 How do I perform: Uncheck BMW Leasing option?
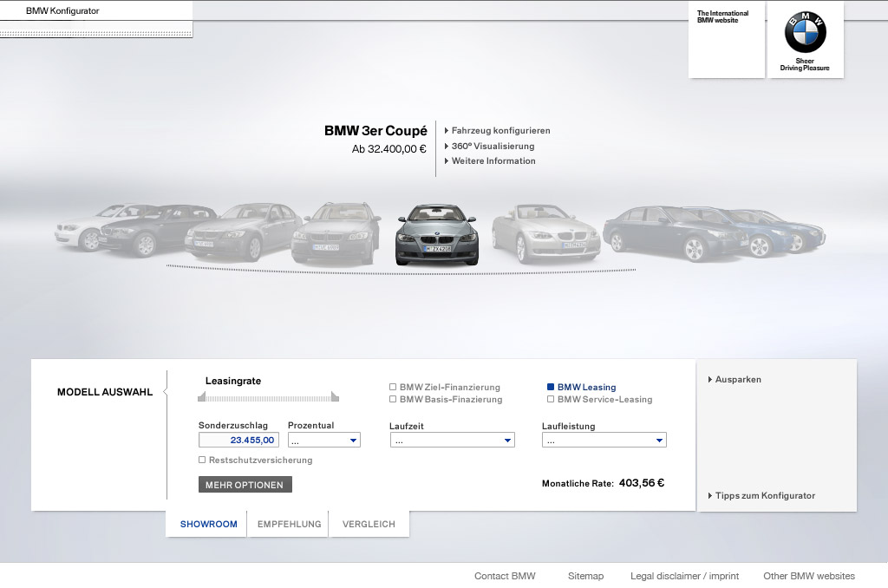coord(551,387)
